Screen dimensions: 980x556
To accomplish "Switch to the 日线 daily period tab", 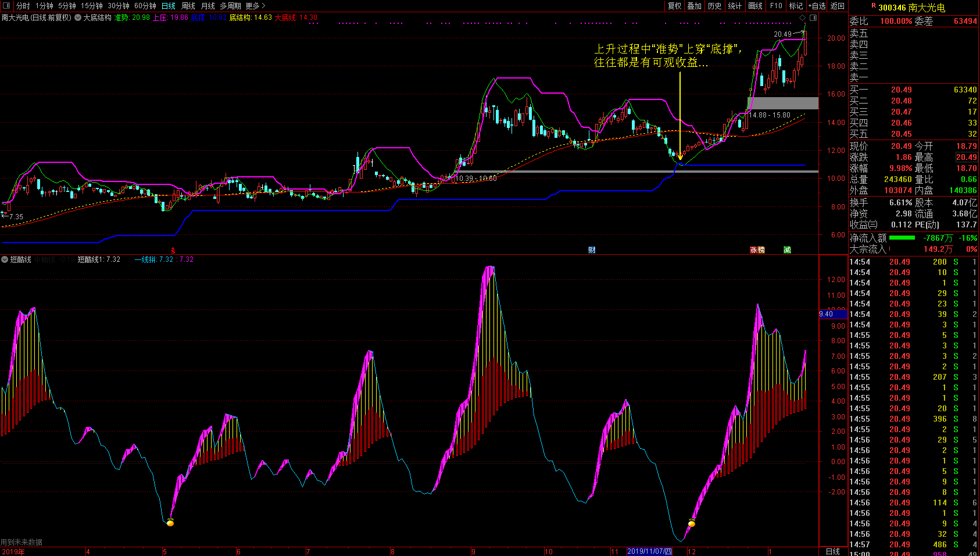I will click(168, 6).
